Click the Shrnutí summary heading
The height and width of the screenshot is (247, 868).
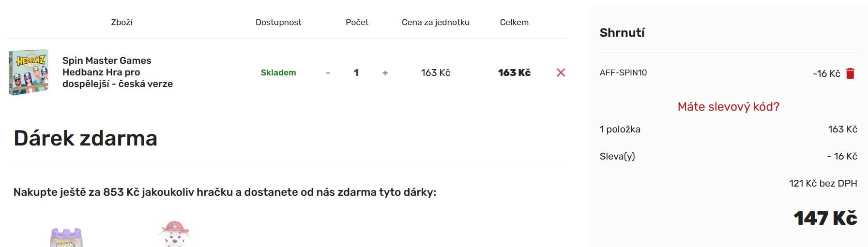pos(622,33)
